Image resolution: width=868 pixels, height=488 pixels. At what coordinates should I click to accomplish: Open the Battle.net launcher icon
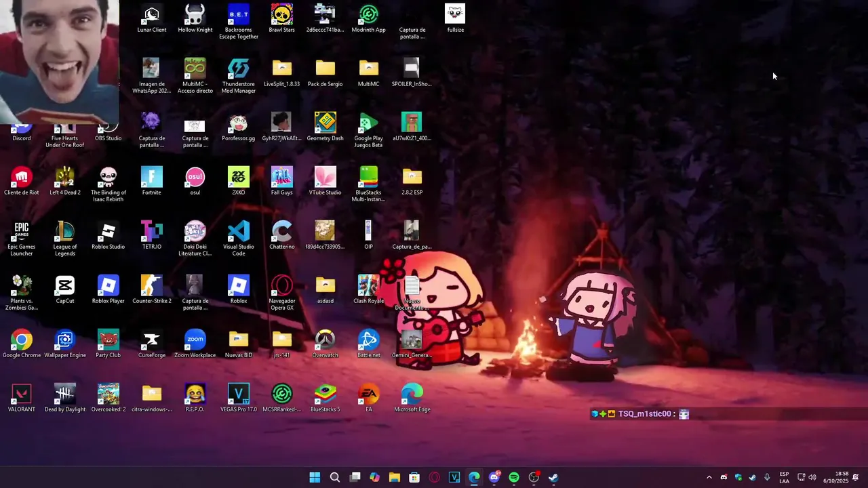coord(369,344)
